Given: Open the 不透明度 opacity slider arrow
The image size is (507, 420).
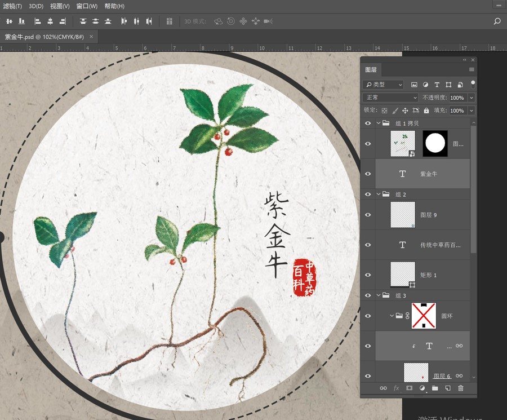Looking at the screenshot, I should [472, 98].
